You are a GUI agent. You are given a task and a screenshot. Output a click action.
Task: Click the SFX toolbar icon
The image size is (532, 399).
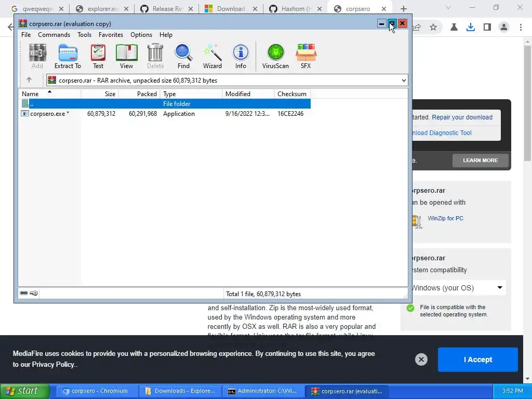(305, 56)
